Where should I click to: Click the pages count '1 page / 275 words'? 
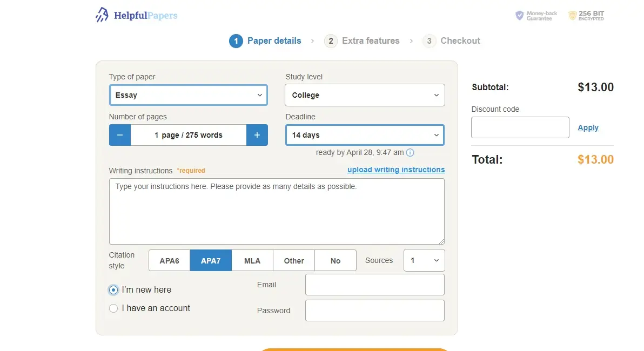click(189, 135)
